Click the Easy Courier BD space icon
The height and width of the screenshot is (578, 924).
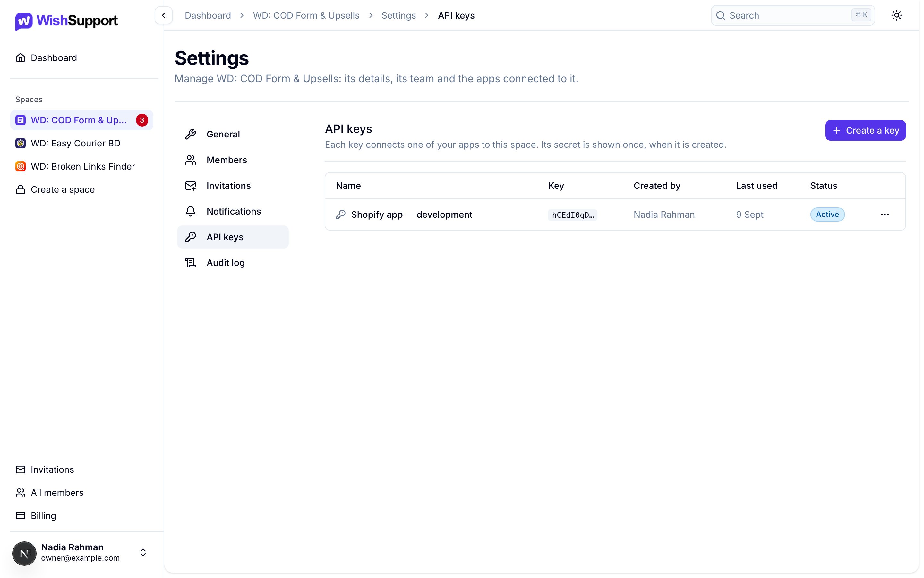click(21, 143)
